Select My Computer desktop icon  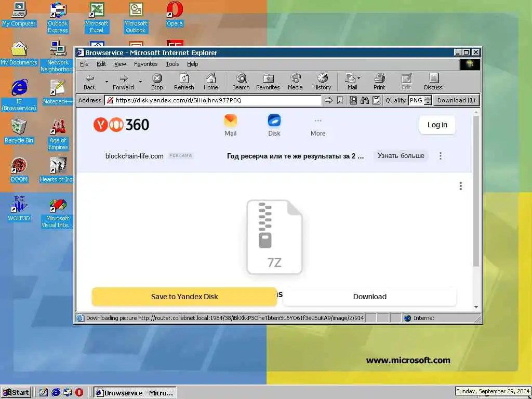[19, 15]
